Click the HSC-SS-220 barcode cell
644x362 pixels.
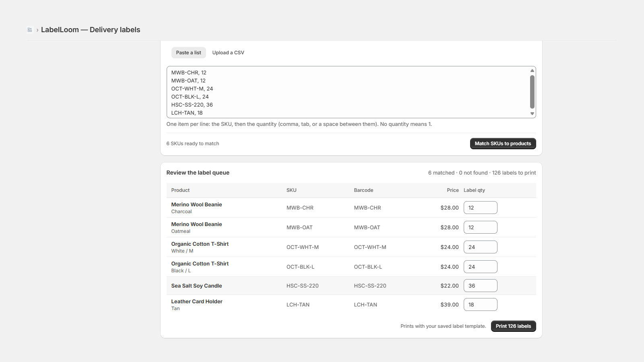point(370,286)
